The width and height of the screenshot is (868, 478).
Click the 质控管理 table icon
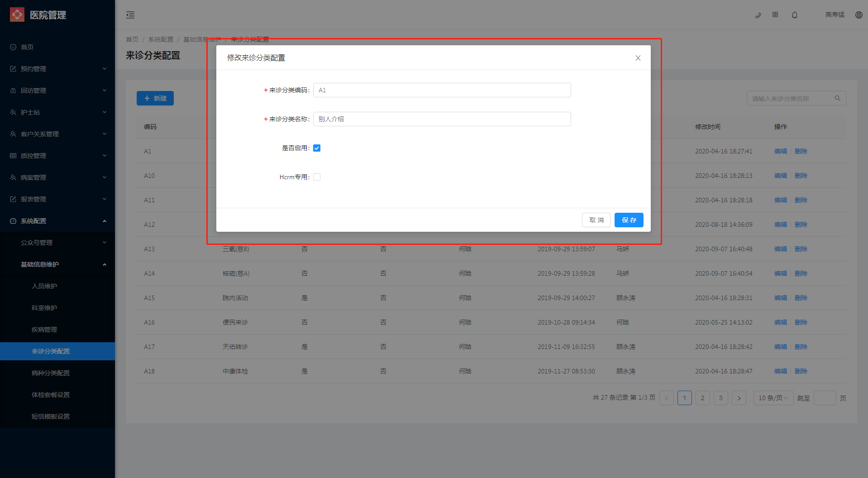13,156
